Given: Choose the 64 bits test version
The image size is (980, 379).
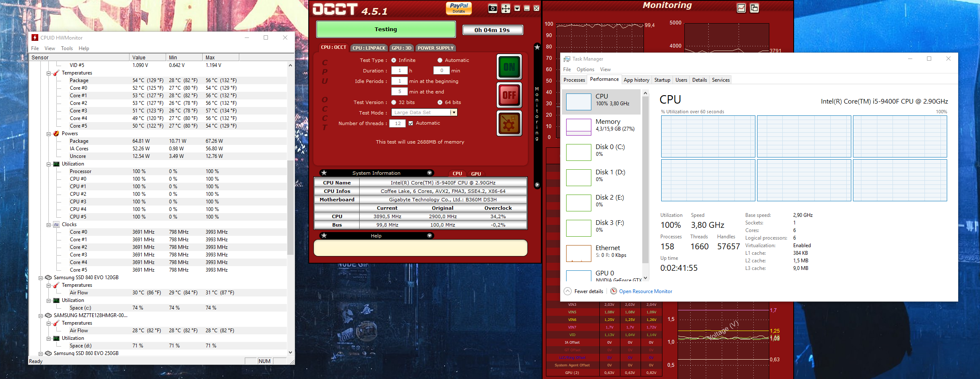Looking at the screenshot, I should (440, 102).
